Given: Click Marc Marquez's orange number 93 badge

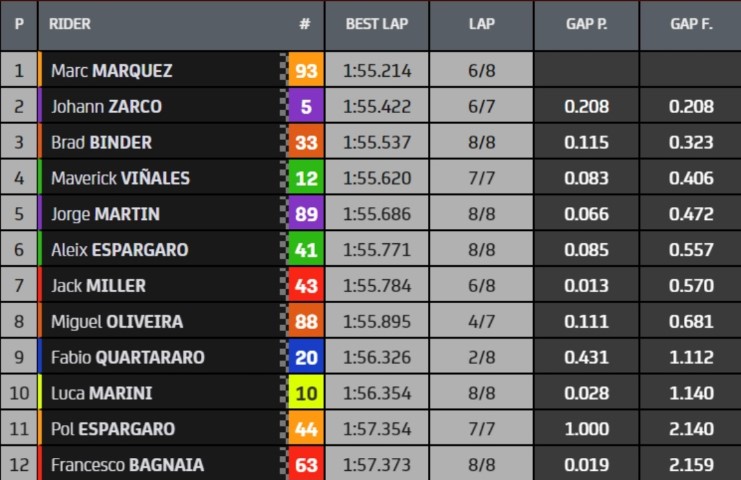Looking at the screenshot, I should pyautogui.click(x=305, y=71).
